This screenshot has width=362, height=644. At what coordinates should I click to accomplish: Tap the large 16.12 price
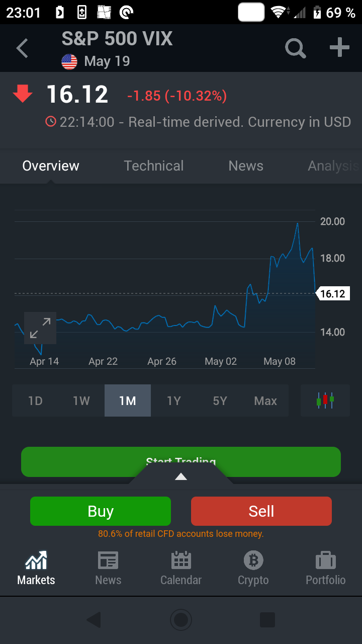[77, 95]
